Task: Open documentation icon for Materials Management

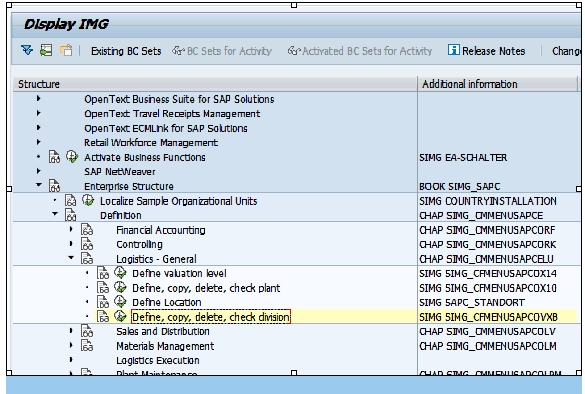Action: 87,345
